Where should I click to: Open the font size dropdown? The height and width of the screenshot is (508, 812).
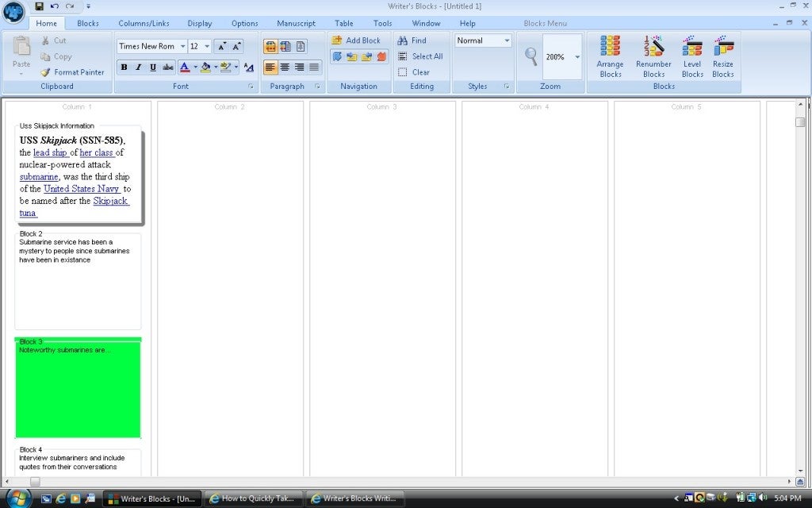[x=207, y=45]
